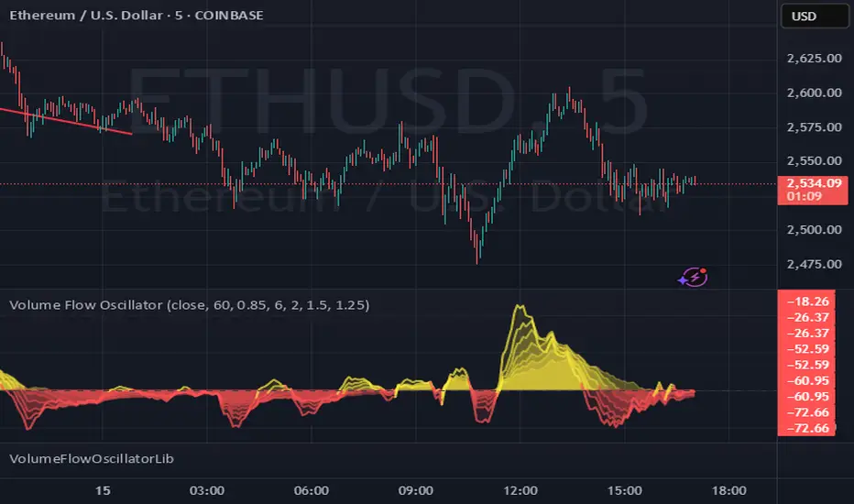Click the 03:00 time axis label

[207, 490]
